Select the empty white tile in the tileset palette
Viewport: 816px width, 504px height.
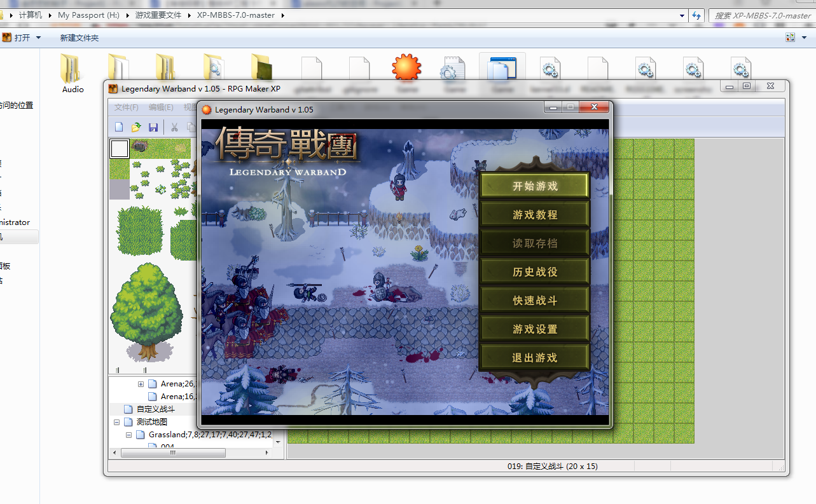click(120, 149)
